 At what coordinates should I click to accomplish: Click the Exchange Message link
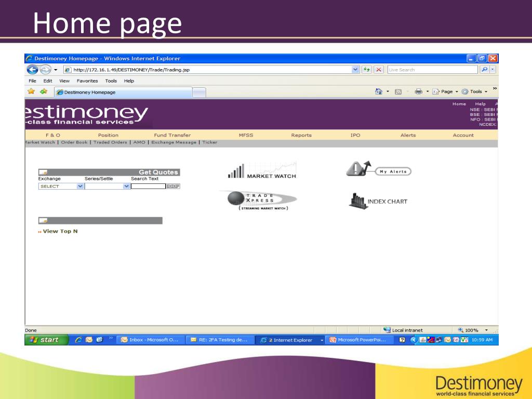pyautogui.click(x=174, y=142)
